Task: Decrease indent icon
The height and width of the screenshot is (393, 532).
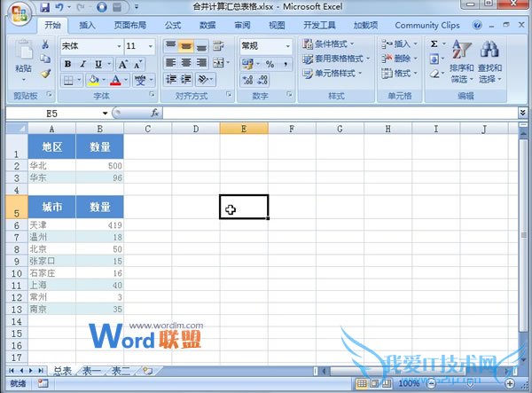Action: 170,80
